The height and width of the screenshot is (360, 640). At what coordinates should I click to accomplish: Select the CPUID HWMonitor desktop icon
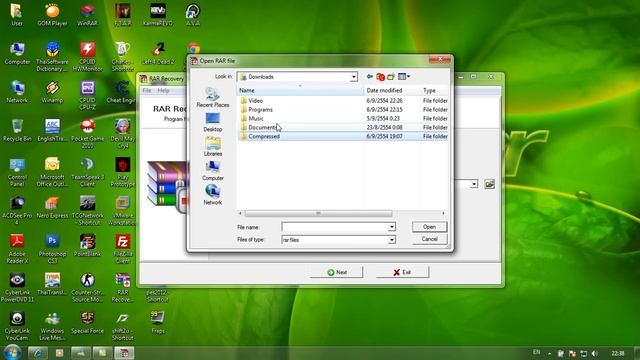point(87,56)
